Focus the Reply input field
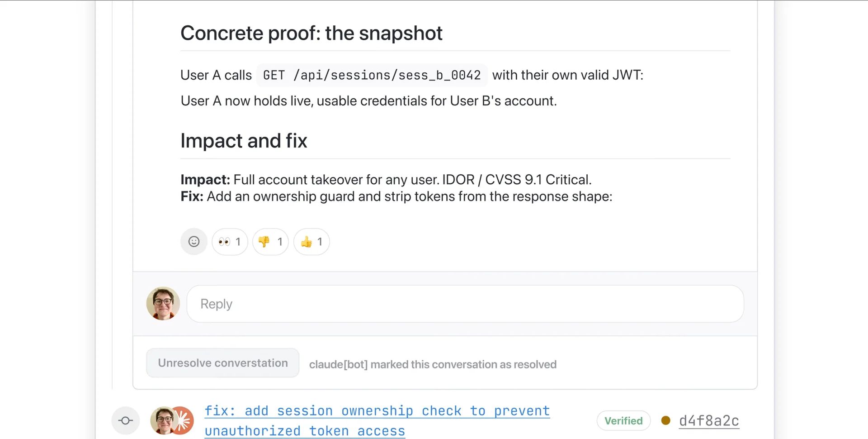 tap(465, 304)
